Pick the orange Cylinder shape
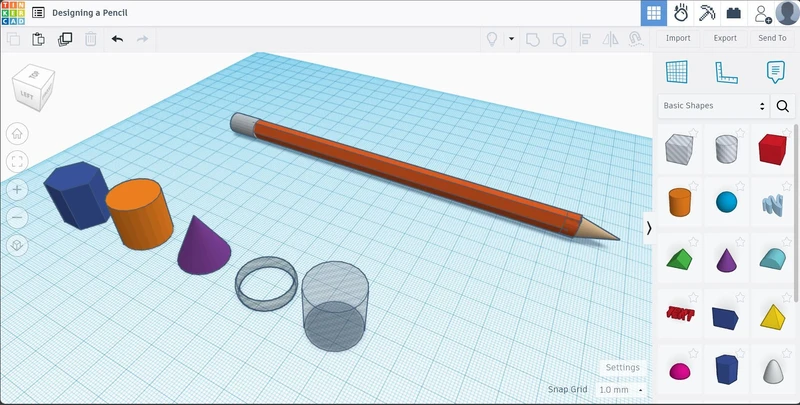The height and width of the screenshot is (405, 800). [x=680, y=202]
